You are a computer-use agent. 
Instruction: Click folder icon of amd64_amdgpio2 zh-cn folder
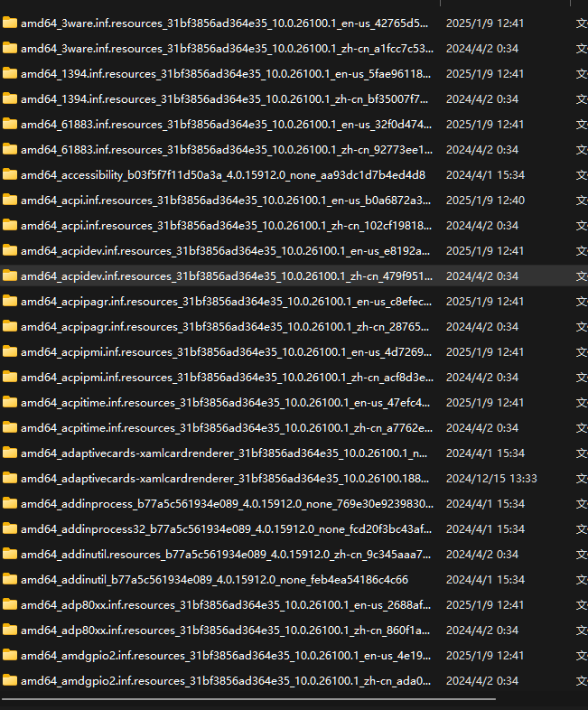pos(10,680)
